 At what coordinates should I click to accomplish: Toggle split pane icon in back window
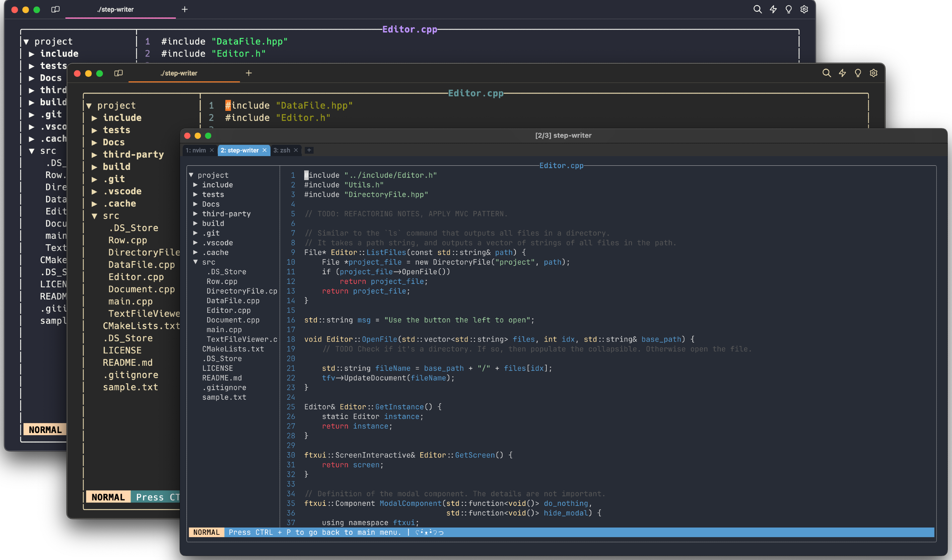(x=56, y=9)
